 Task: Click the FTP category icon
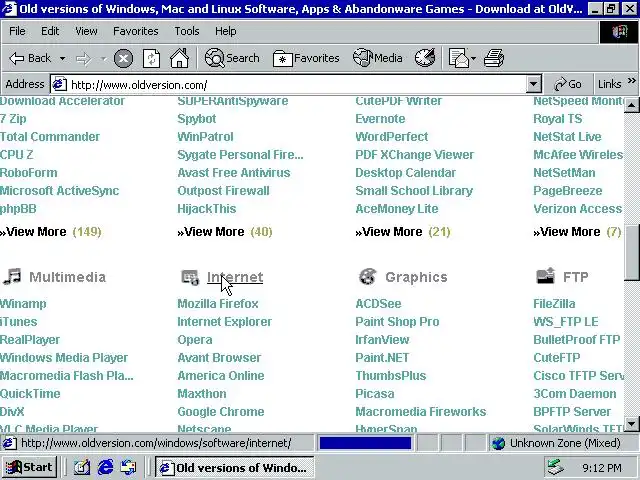point(546,276)
